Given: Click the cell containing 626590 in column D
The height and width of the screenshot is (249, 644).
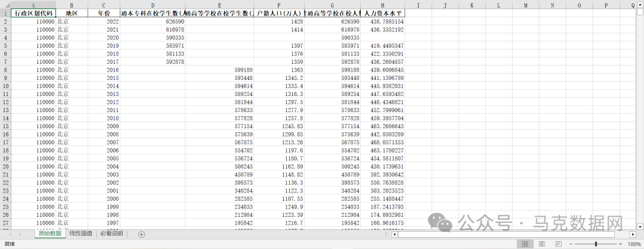Looking at the screenshot, I should tap(153, 21).
